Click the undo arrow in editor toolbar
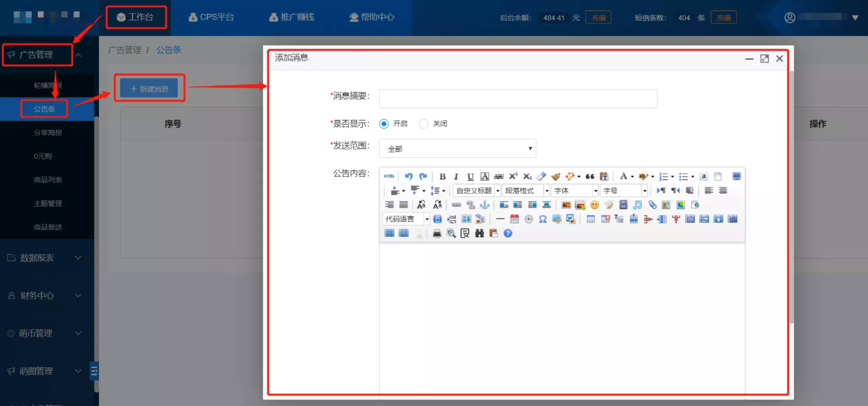The width and height of the screenshot is (868, 406). tap(409, 177)
